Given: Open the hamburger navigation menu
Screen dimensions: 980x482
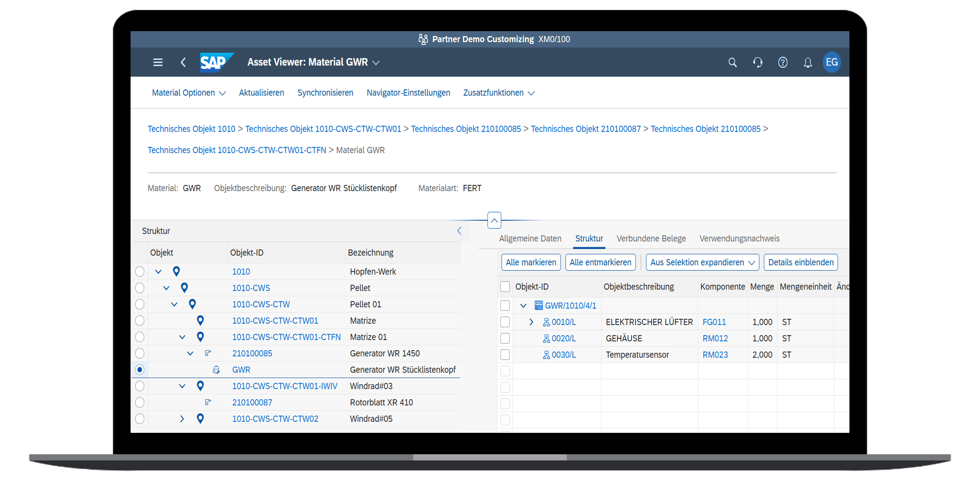Looking at the screenshot, I should (x=158, y=63).
